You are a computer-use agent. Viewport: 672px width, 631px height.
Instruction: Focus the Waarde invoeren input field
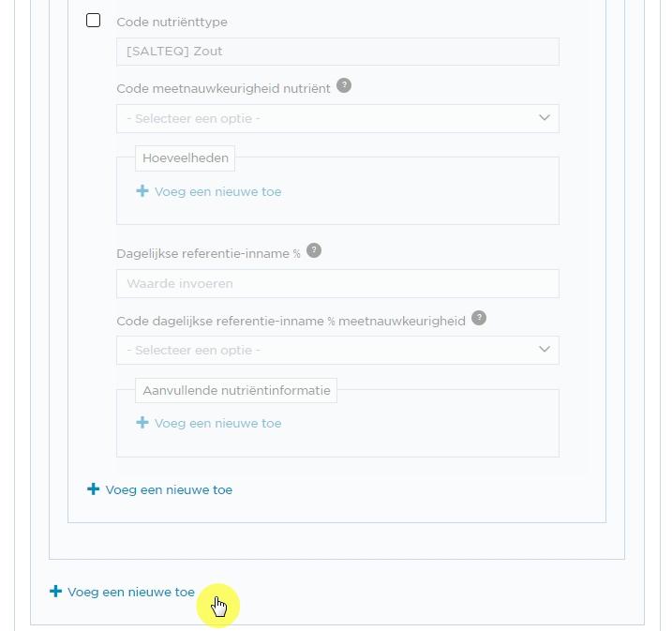[337, 283]
